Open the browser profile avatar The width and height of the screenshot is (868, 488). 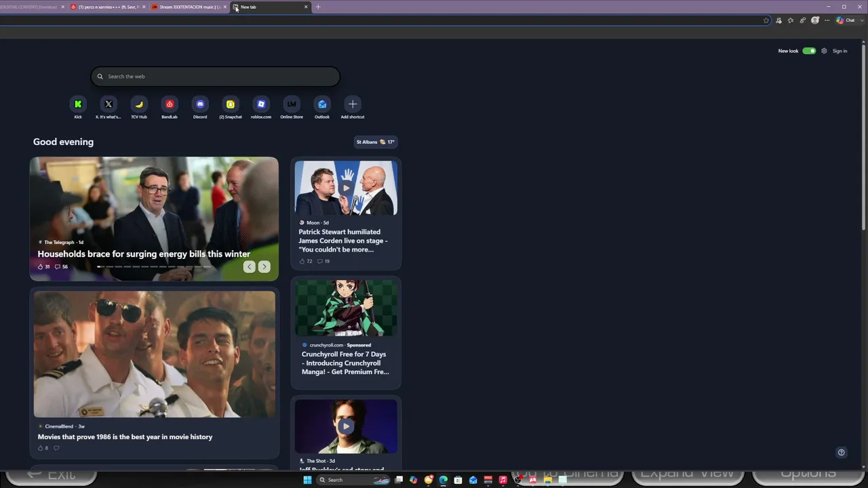[x=815, y=20]
